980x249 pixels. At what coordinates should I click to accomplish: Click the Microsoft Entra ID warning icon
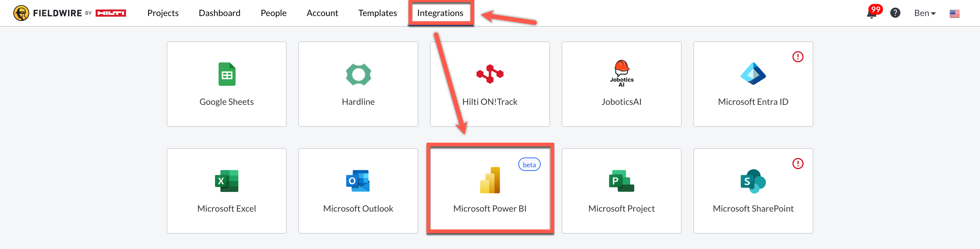pyautogui.click(x=797, y=57)
